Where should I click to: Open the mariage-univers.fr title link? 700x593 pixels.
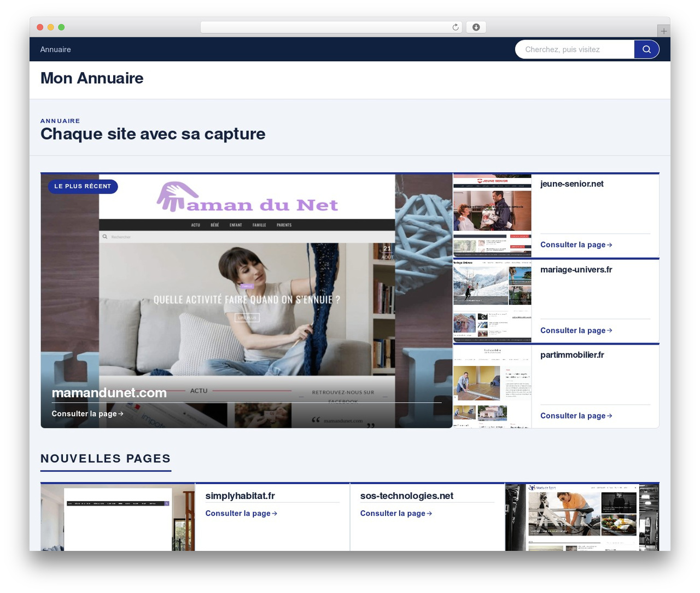click(x=576, y=270)
